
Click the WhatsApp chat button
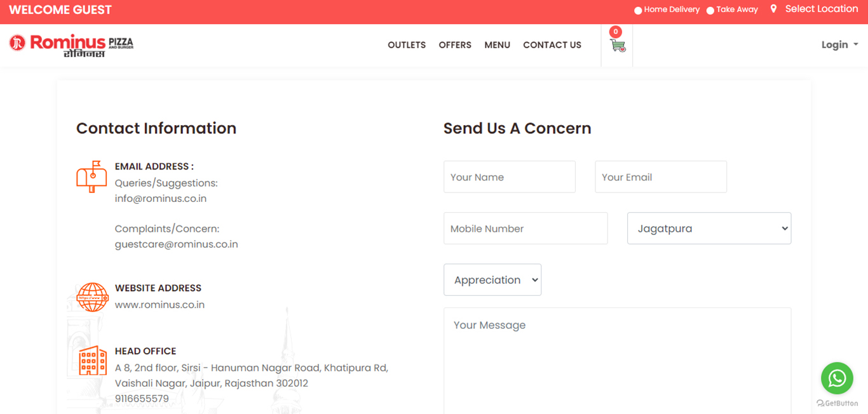tap(836, 378)
